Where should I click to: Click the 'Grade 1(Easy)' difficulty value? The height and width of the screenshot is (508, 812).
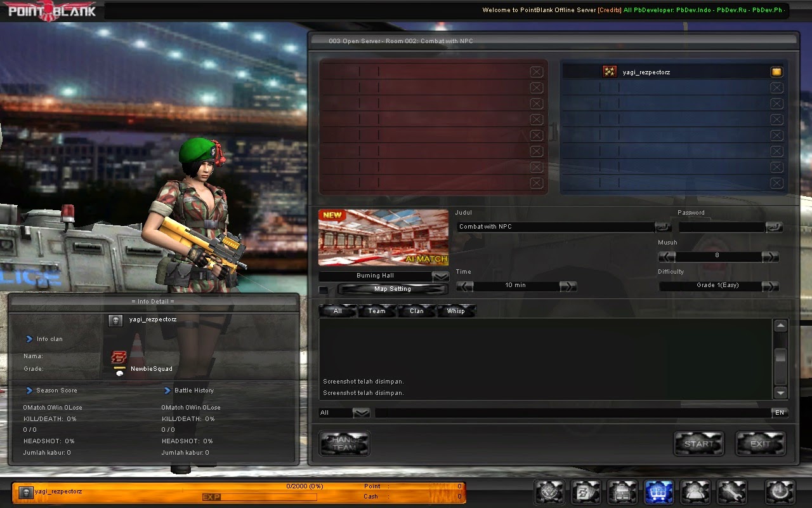tap(717, 285)
